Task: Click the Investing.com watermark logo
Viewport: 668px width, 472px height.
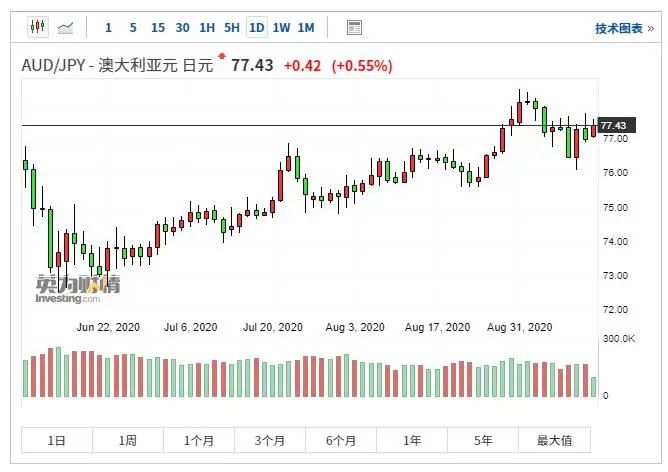Action: (x=78, y=290)
